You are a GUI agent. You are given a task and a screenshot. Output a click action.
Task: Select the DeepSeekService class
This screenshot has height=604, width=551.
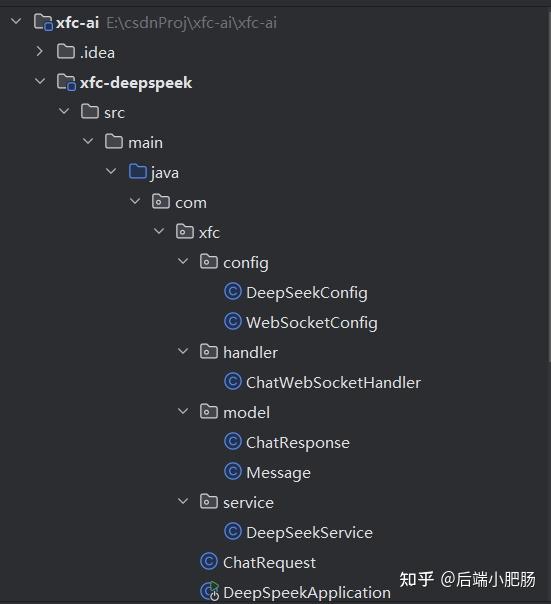click(309, 533)
